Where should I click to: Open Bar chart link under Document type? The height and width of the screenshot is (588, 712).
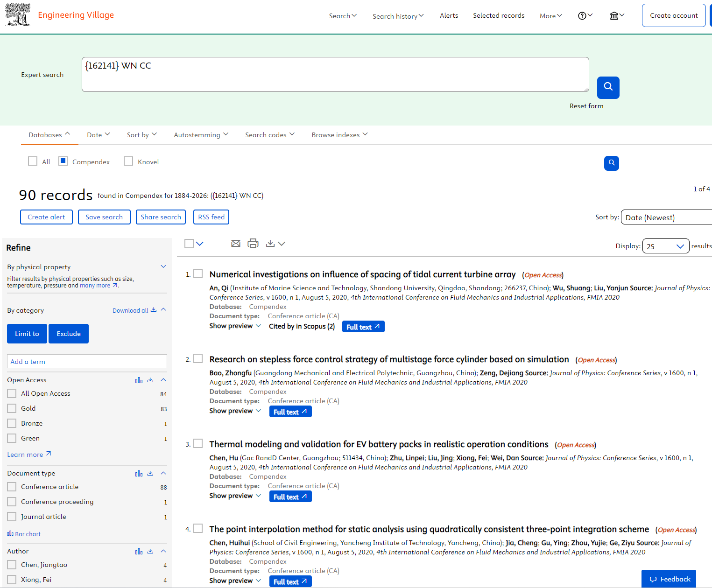[x=24, y=534]
